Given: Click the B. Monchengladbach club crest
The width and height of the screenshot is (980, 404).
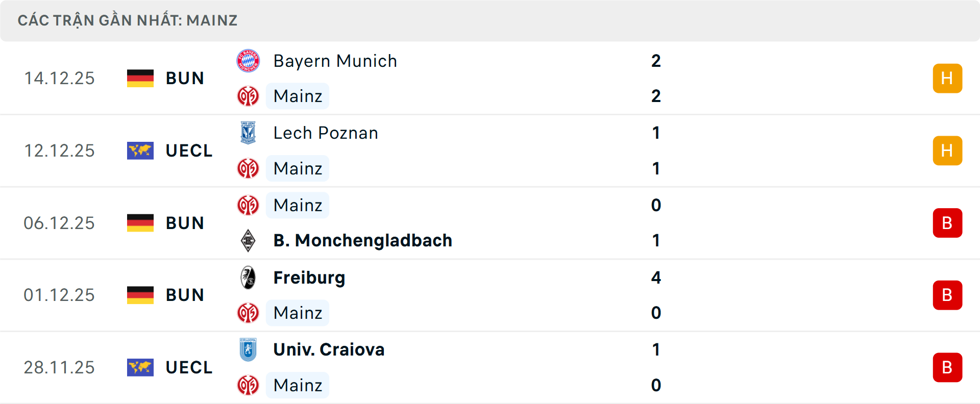Looking at the screenshot, I should pyautogui.click(x=248, y=240).
